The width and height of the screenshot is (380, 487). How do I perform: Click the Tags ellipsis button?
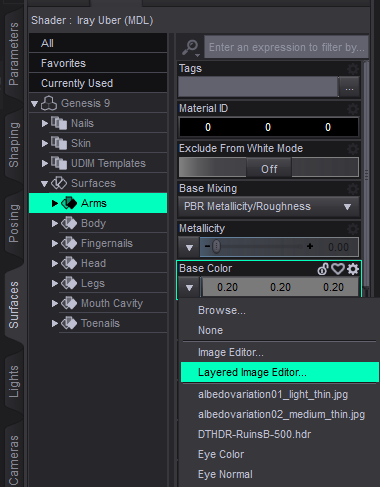click(x=349, y=87)
